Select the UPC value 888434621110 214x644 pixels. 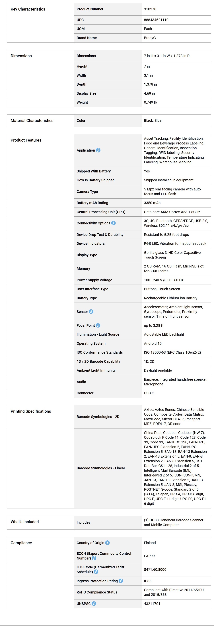point(156,20)
